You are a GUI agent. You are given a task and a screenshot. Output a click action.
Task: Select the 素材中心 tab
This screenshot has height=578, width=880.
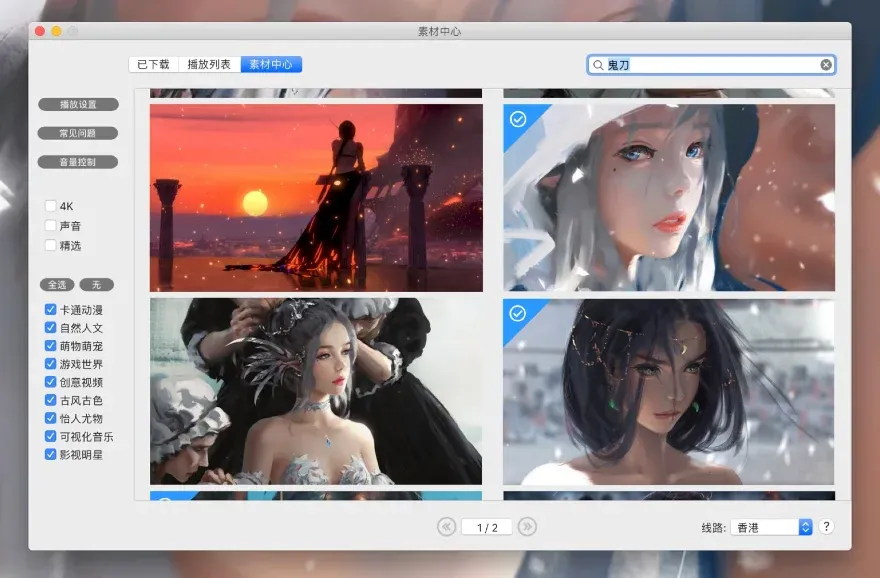tap(271, 65)
